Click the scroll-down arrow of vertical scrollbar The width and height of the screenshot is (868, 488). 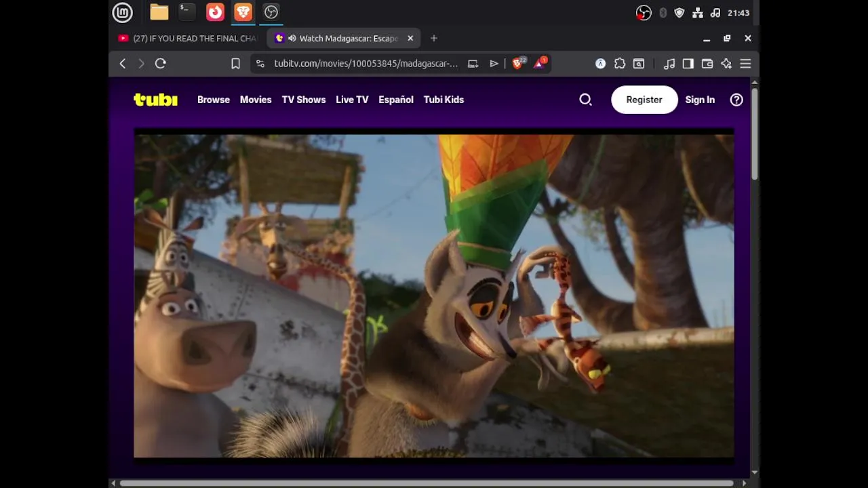[755, 472]
